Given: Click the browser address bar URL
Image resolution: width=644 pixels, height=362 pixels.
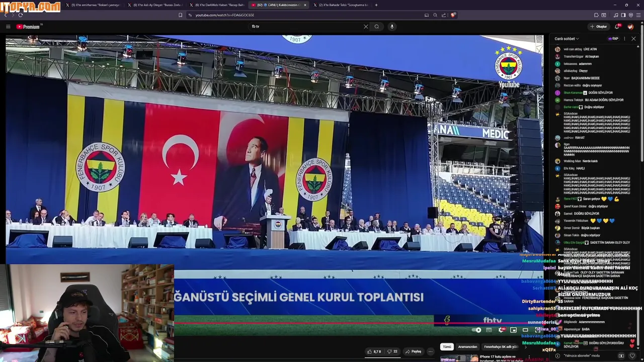Looking at the screenshot, I should (224, 15).
